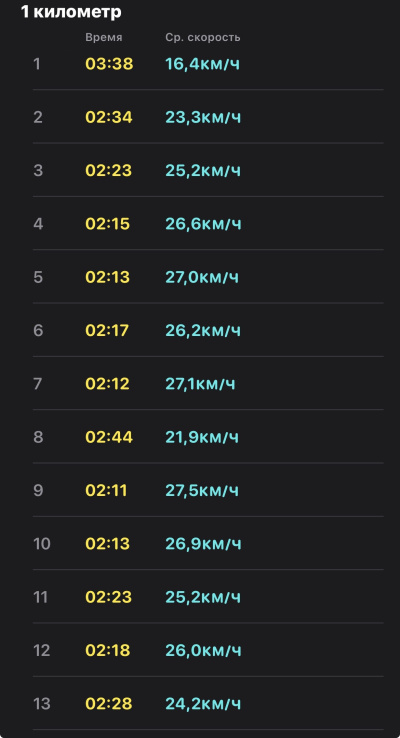This screenshot has width=400, height=738.
Task: Click the 27,0км/ч speed value
Action: [202, 277]
